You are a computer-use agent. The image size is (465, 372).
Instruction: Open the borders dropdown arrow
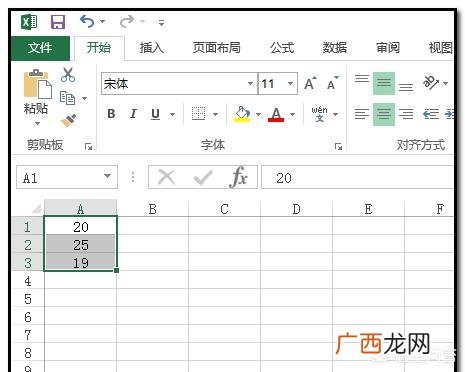coord(215,114)
